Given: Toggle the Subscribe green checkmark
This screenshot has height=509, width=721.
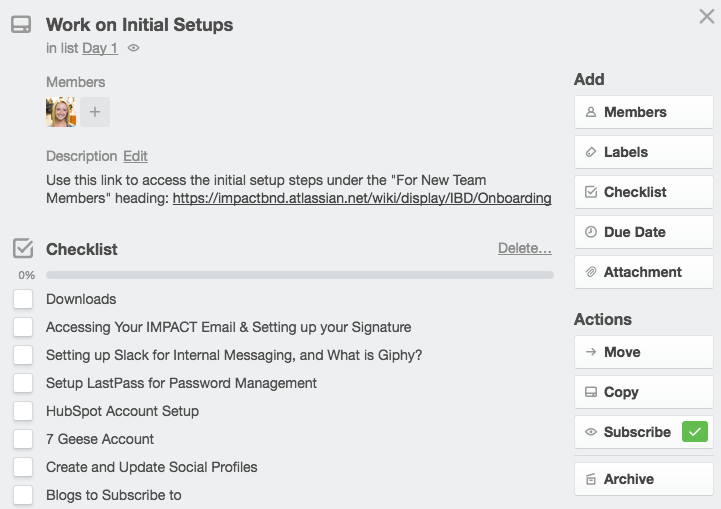Looking at the screenshot, I should coord(694,432).
